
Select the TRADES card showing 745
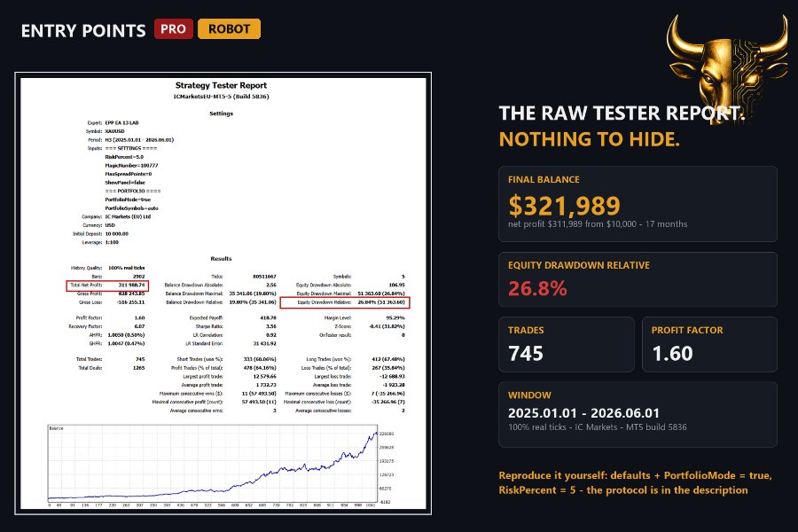coord(567,345)
